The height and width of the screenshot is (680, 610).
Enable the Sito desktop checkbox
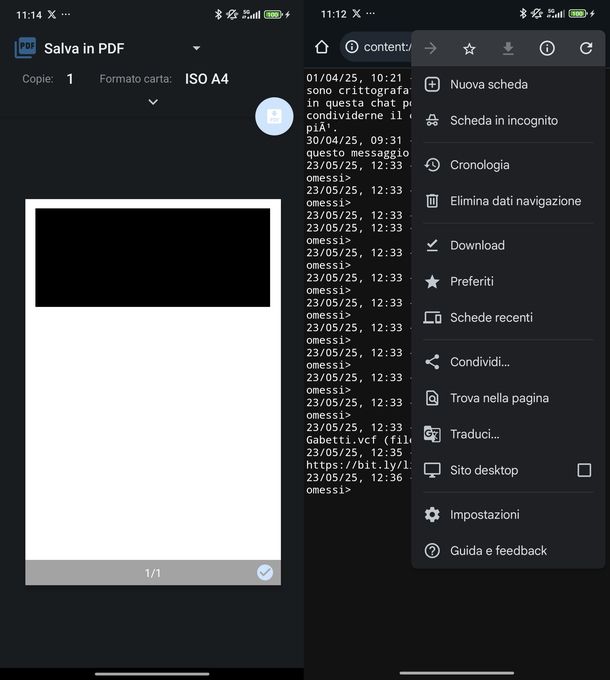pos(584,470)
